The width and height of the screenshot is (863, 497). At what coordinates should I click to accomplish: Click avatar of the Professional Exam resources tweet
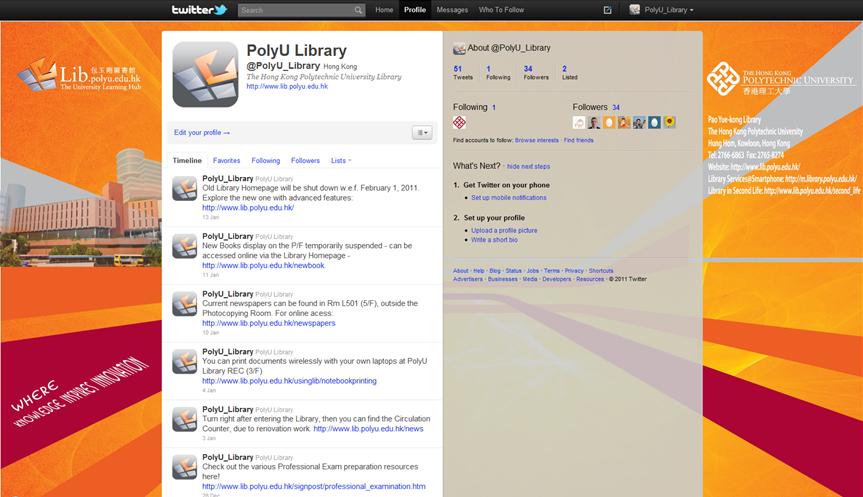184,467
